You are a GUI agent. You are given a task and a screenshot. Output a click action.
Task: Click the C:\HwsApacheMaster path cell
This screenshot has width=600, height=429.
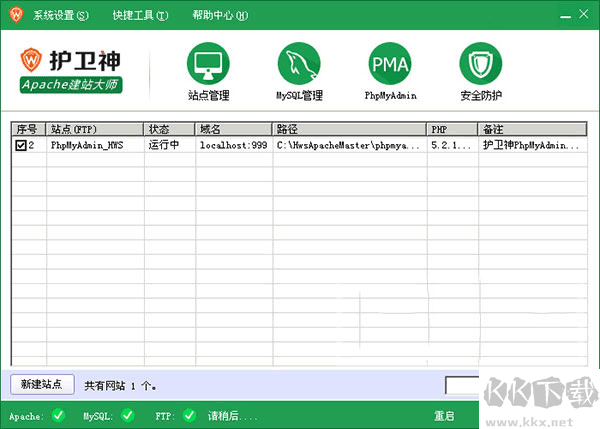point(348,145)
